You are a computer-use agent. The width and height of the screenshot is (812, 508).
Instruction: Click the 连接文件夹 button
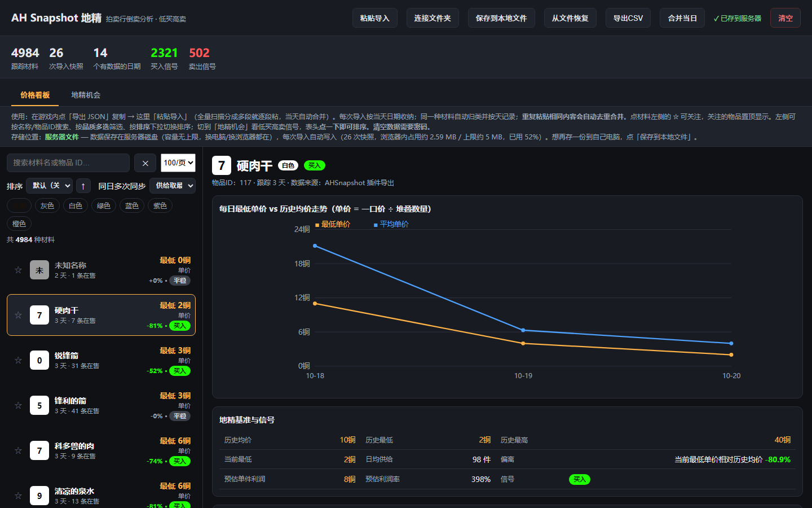[x=433, y=18]
